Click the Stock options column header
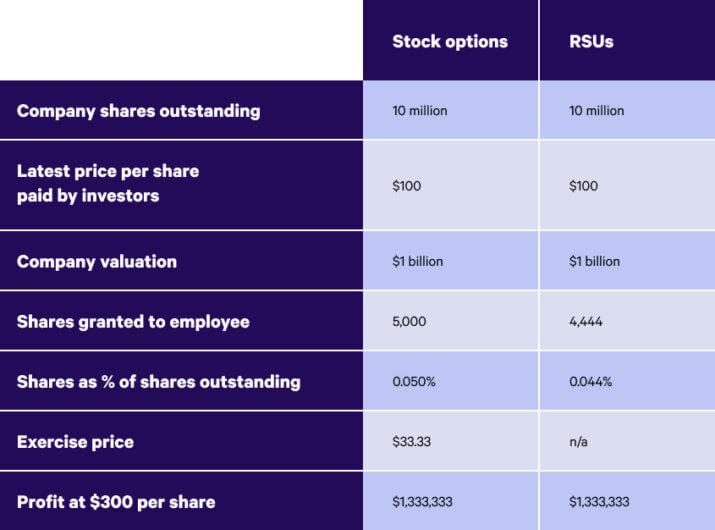Viewport: 715px width, 530px height. (450, 42)
